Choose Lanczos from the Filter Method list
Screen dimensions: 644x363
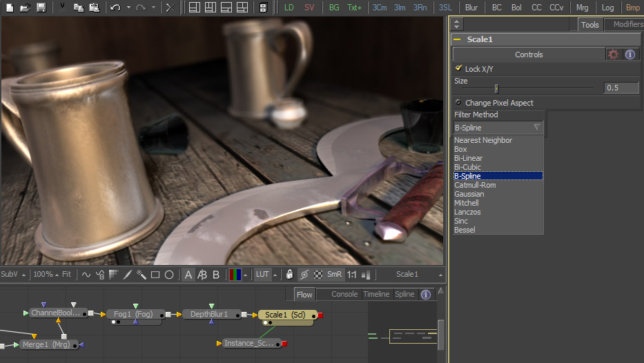[467, 212]
